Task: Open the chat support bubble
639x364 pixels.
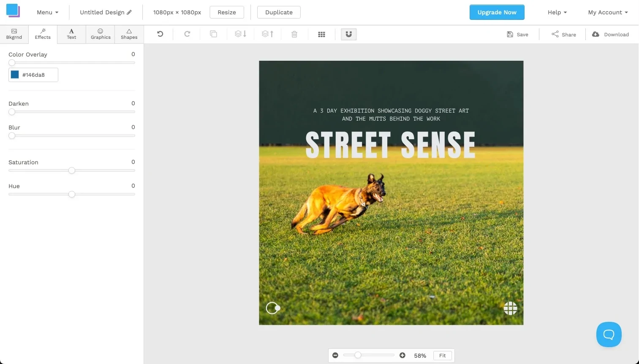Action: [x=609, y=334]
